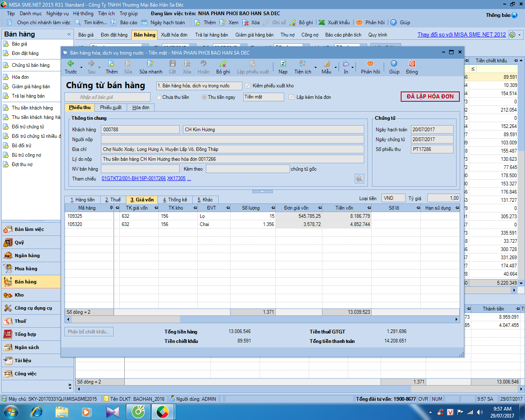Open the 'Bán hàng hóa, dịch vụ trong nước' dropdown
Image resolution: width=525 pixels, height=420 pixels.
(199, 86)
